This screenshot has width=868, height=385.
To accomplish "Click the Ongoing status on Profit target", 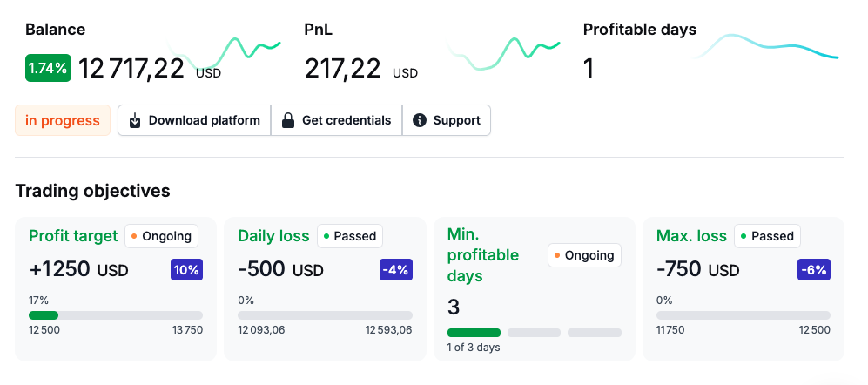I will (x=161, y=236).
